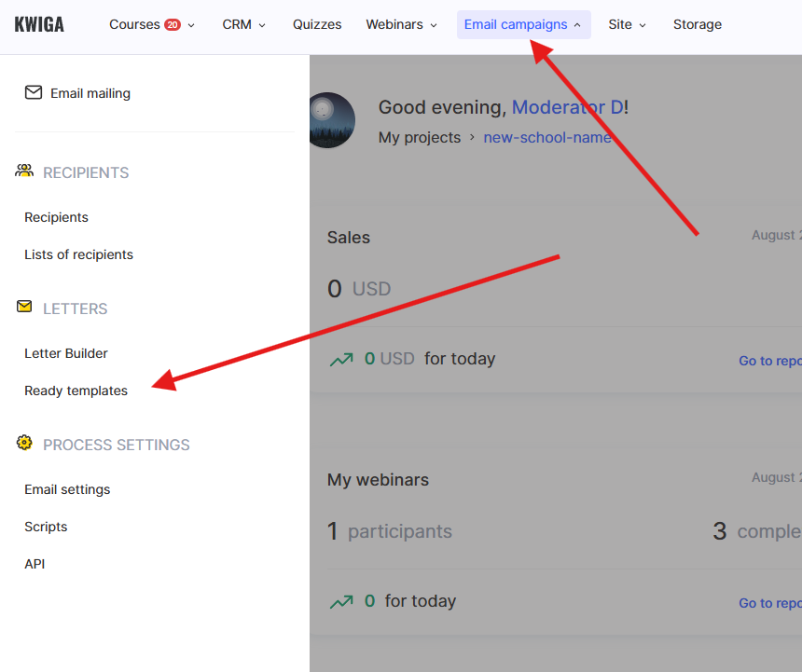Click the Courses notification badge showing 20

[x=173, y=25]
